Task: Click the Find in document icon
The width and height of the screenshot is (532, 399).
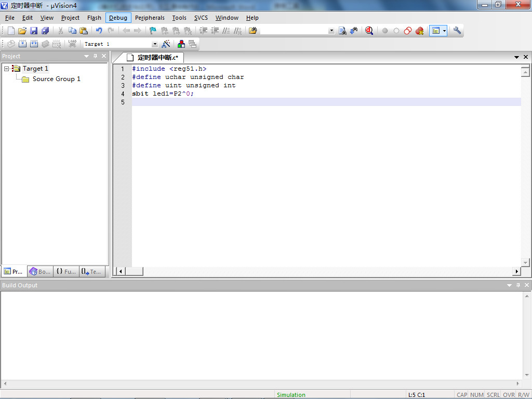Action: pyautogui.click(x=342, y=31)
